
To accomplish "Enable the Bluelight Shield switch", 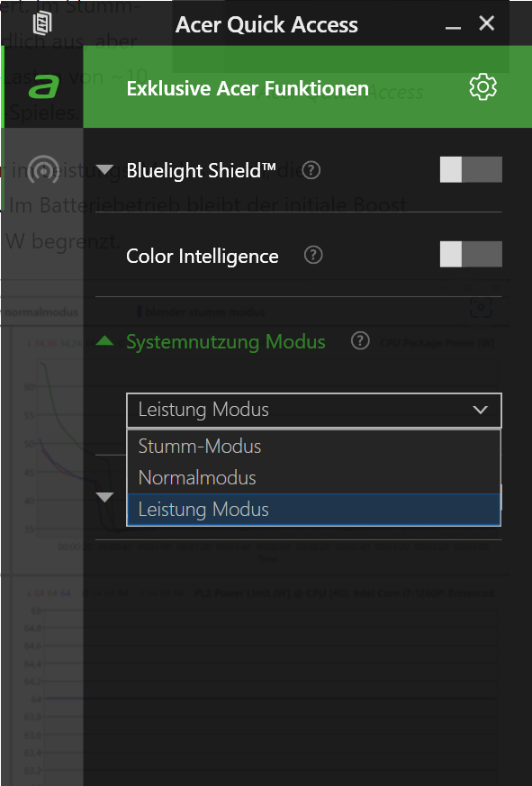I will point(471,169).
